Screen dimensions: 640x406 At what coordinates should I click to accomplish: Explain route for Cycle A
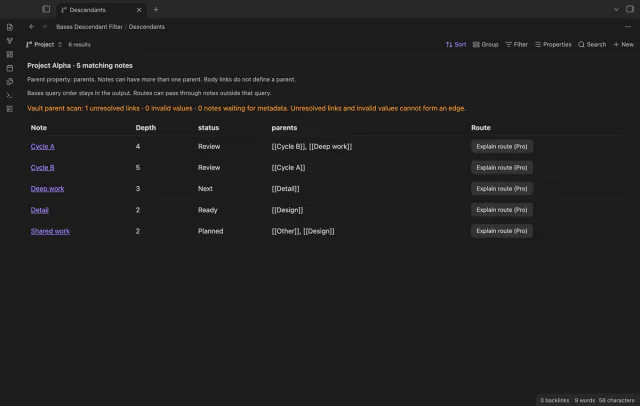click(502, 146)
